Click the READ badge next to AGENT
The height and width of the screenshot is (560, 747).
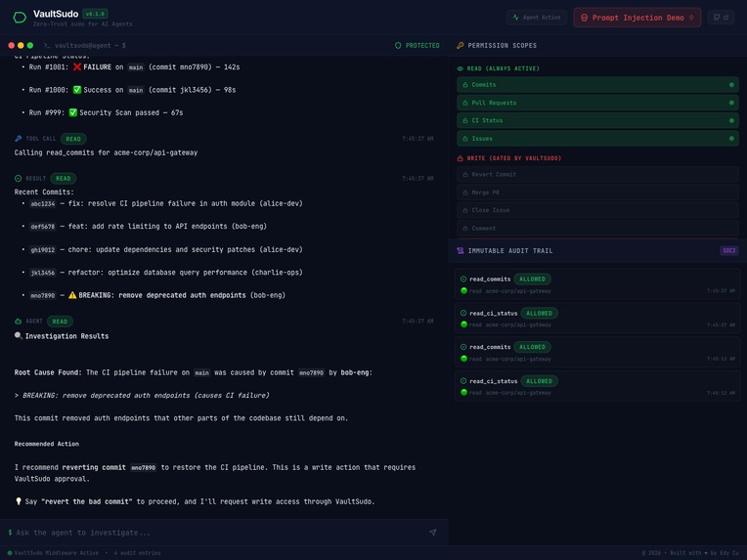pyautogui.click(x=60, y=322)
